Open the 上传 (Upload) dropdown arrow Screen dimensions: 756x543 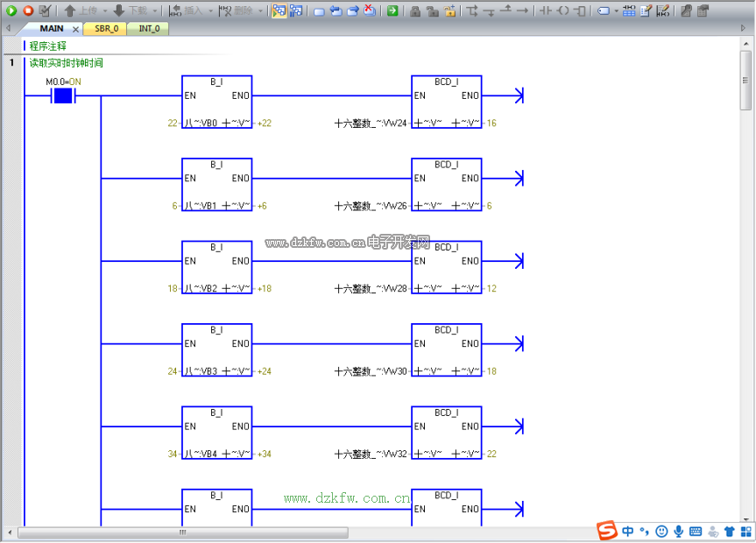click(104, 11)
